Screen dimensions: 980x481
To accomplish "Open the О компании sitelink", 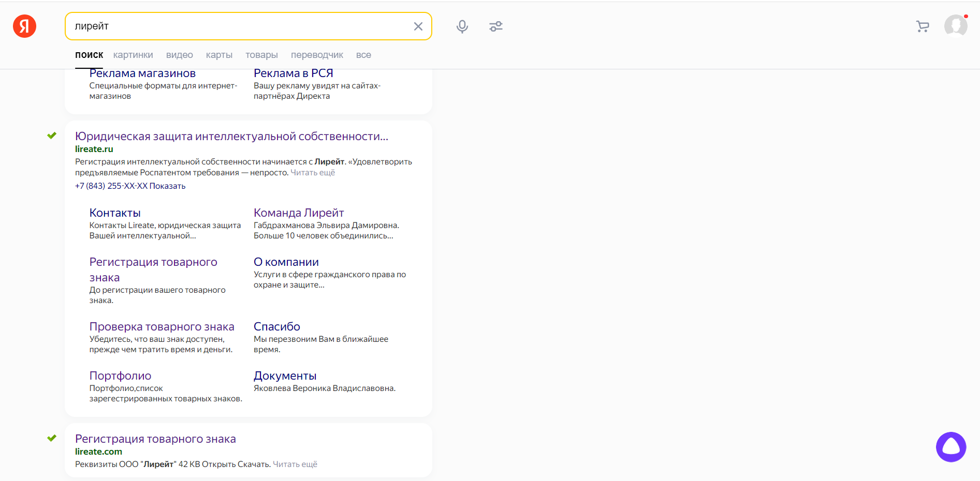I will click(286, 262).
